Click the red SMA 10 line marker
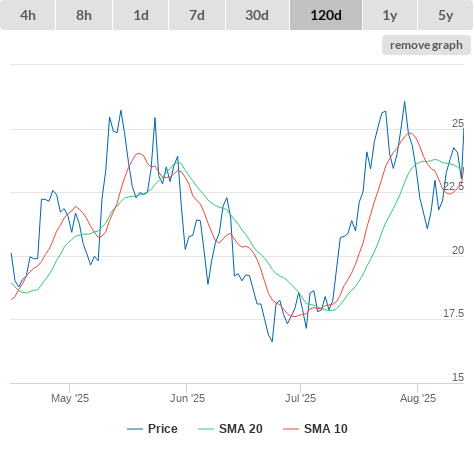Viewport: 474px width, 455px height. (x=291, y=429)
